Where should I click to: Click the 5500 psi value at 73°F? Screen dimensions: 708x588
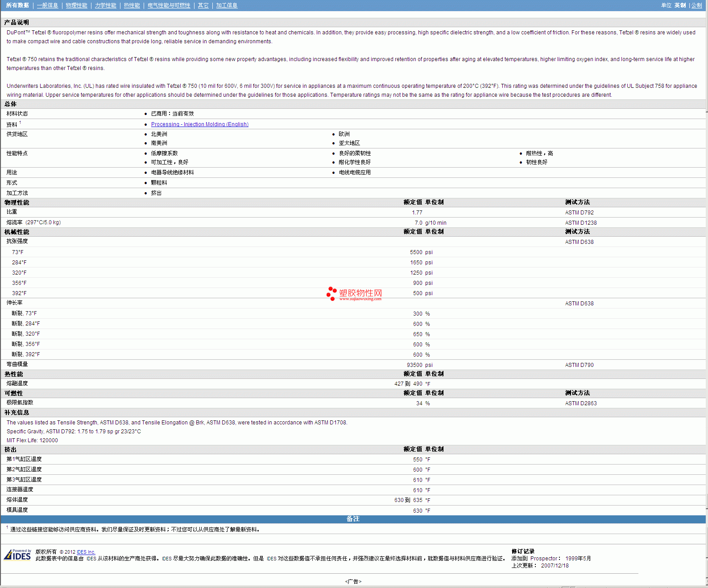[x=421, y=252]
